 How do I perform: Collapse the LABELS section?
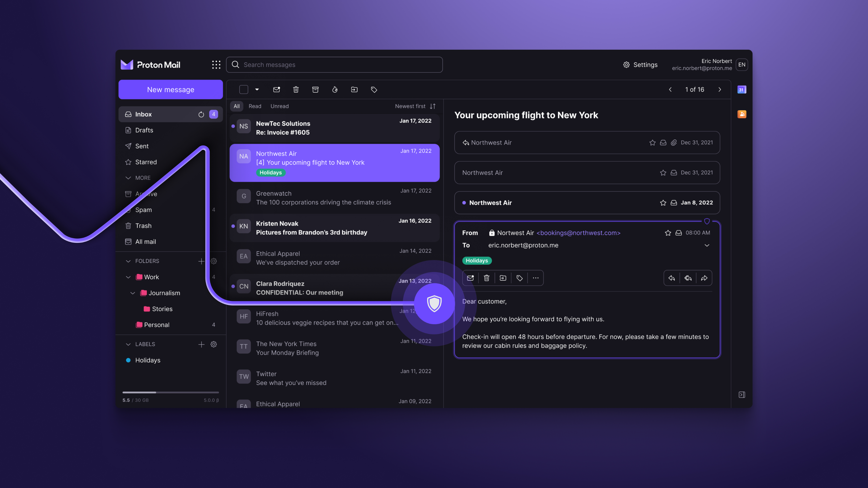point(128,344)
